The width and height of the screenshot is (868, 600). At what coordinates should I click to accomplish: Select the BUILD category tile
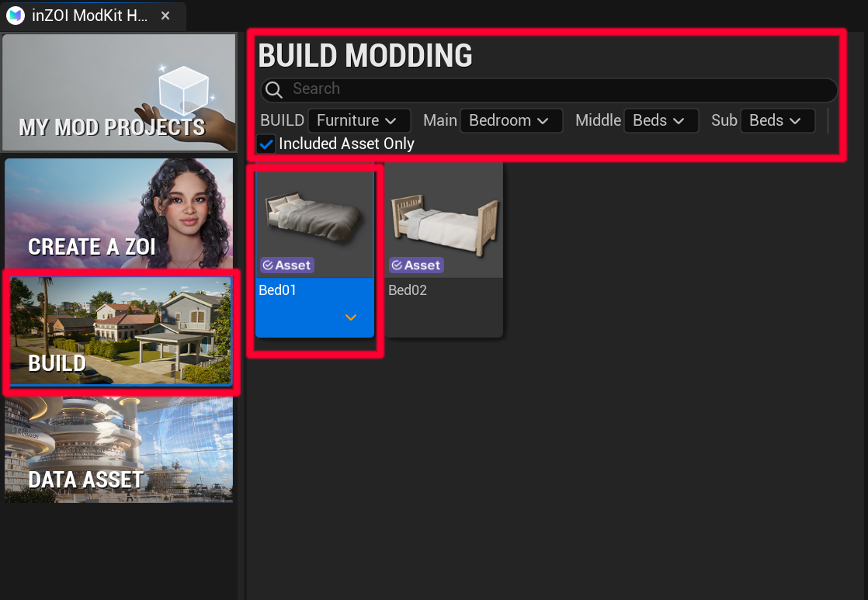pos(120,331)
